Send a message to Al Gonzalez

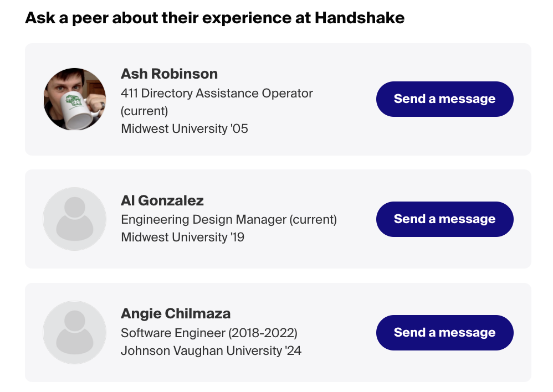pyautogui.click(x=444, y=219)
